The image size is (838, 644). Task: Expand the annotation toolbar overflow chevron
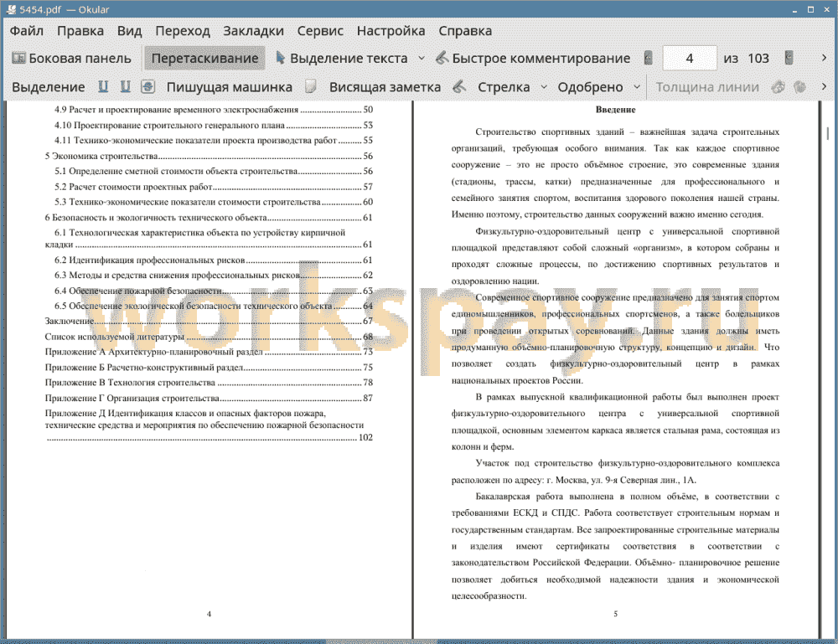click(824, 86)
